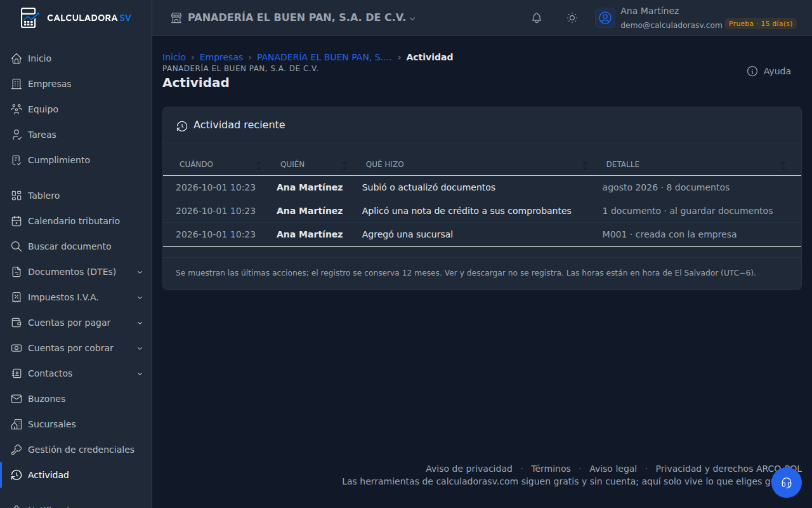Click the Inicio home icon in sidebar
812x508 pixels.
16,58
